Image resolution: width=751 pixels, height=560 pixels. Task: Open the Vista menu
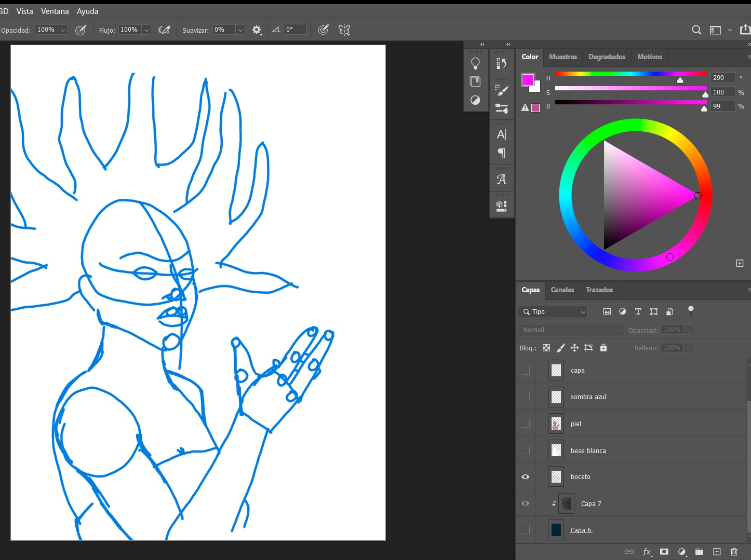(x=24, y=11)
